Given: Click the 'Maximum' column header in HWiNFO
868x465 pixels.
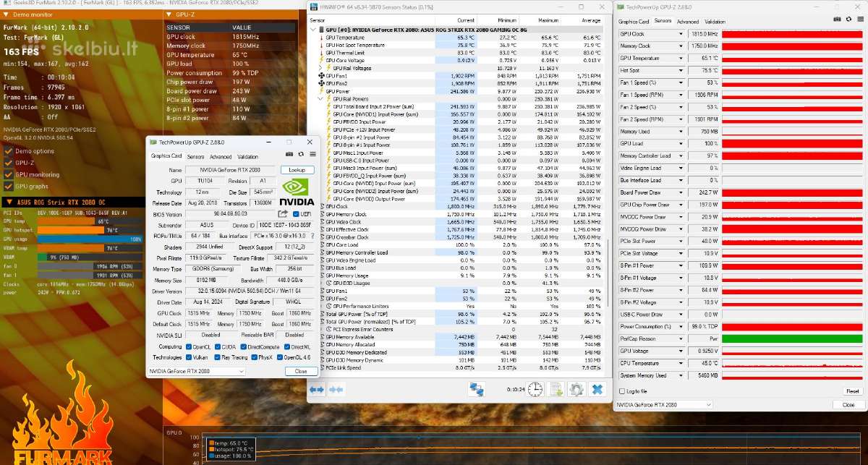Looking at the screenshot, I should [x=548, y=20].
